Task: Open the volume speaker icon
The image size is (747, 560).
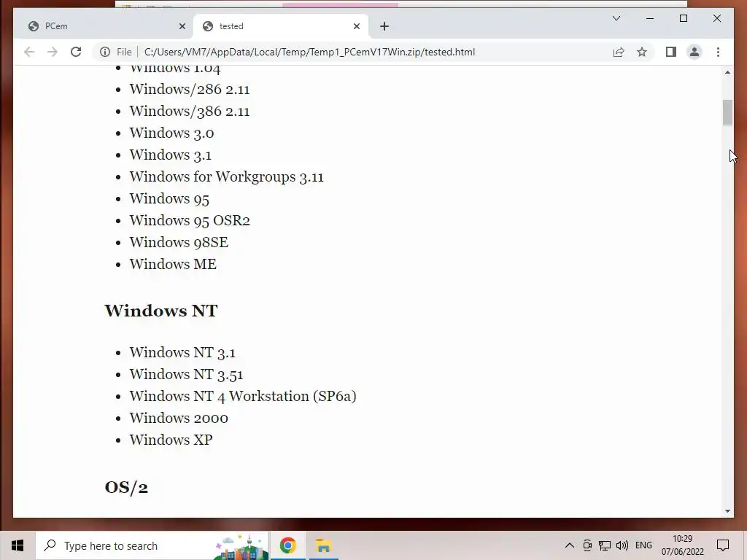Action: [622, 545]
